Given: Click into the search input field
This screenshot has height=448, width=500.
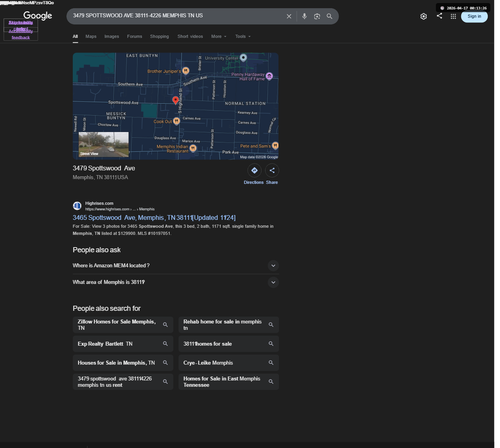Looking at the screenshot, I should point(177,16).
